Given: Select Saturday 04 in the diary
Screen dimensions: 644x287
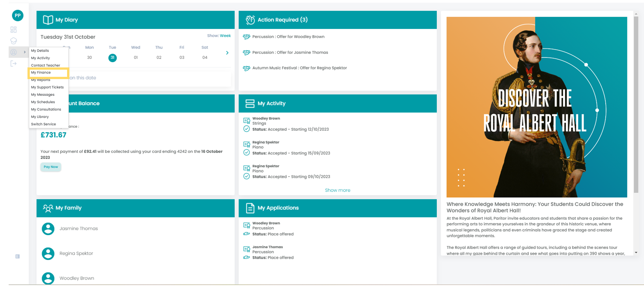Looking at the screenshot, I should [x=205, y=58].
